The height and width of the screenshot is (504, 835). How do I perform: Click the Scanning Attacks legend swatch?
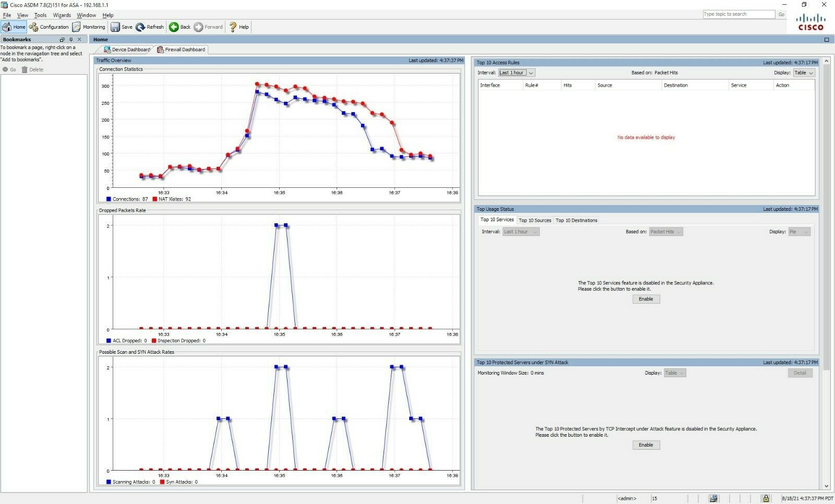pyautogui.click(x=109, y=482)
